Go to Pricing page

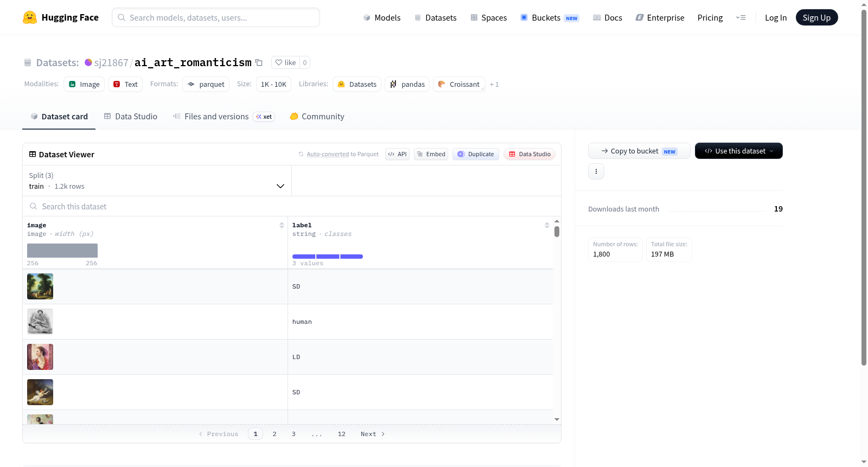(710, 17)
